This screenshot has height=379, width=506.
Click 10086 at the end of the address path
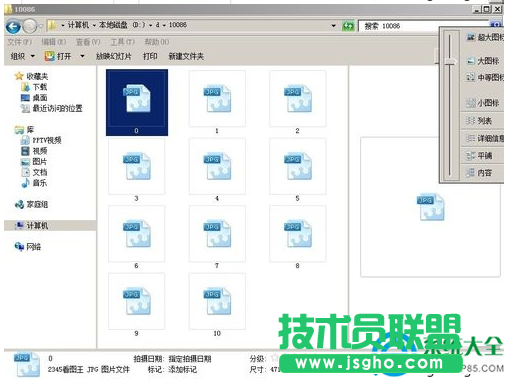178,25
